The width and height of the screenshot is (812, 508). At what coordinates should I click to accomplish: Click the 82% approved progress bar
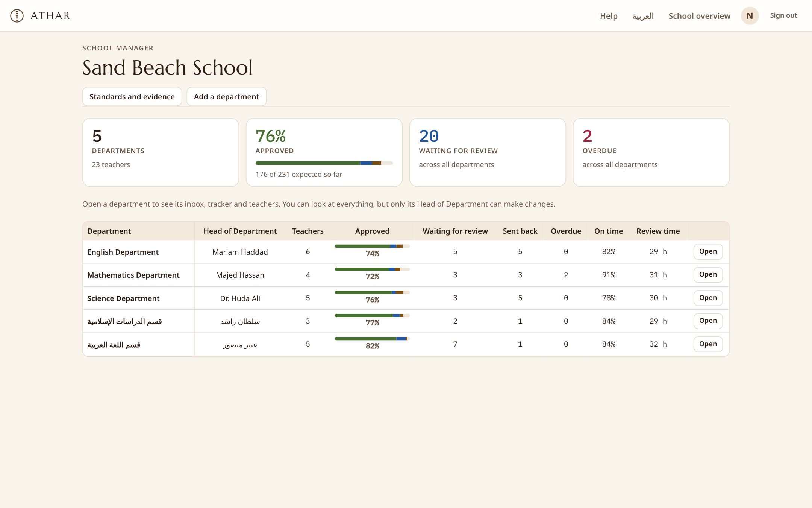(372, 339)
